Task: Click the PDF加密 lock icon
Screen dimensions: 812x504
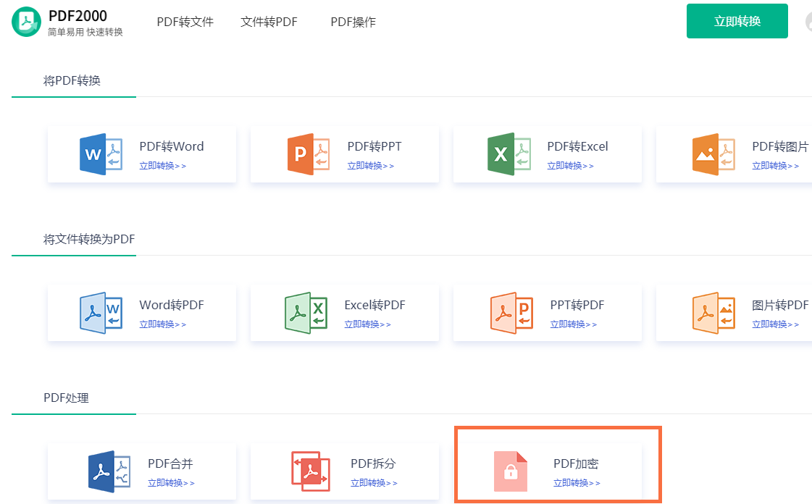Action: [x=511, y=471]
